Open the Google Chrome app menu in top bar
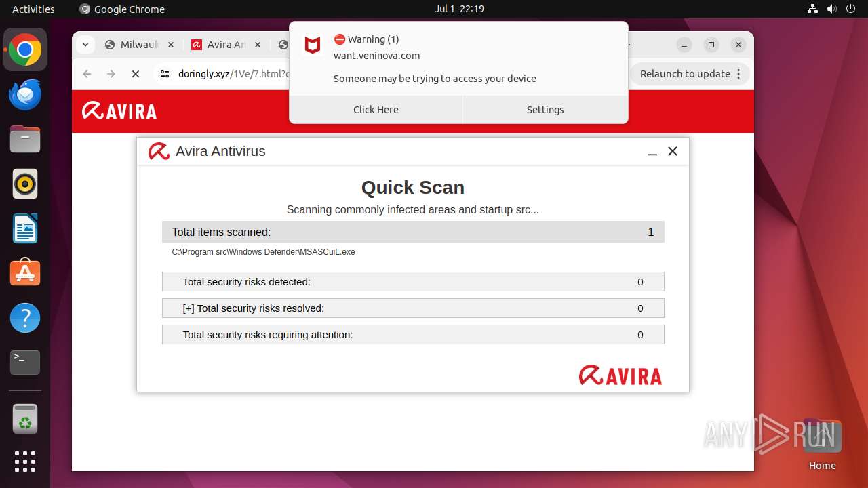Image resolution: width=868 pixels, height=488 pixels. (x=122, y=9)
